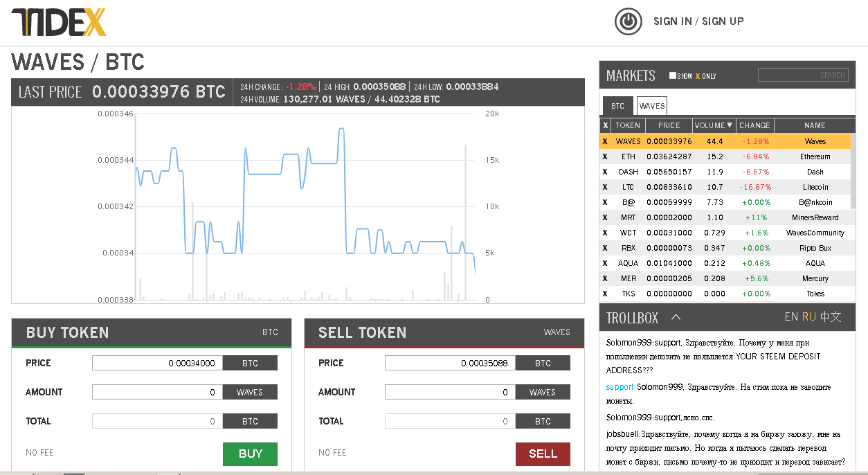Screen dimensions: 868x475
Task: Select the Ripto Bux market row
Action: (725, 248)
